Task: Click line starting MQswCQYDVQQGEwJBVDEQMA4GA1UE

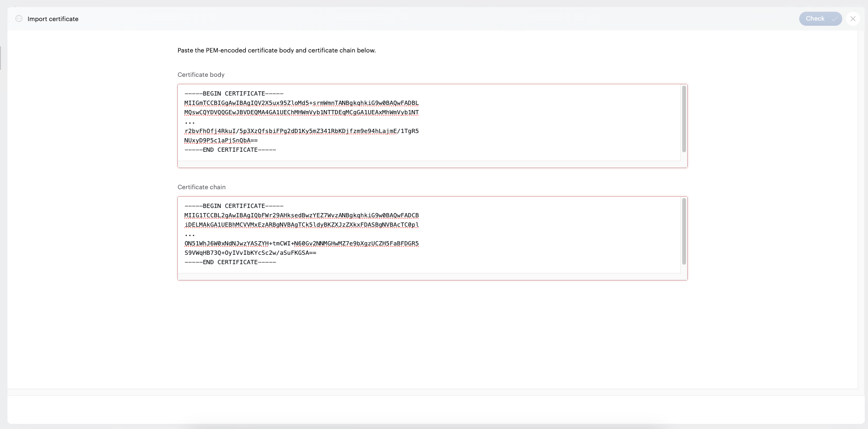Action: point(301,112)
